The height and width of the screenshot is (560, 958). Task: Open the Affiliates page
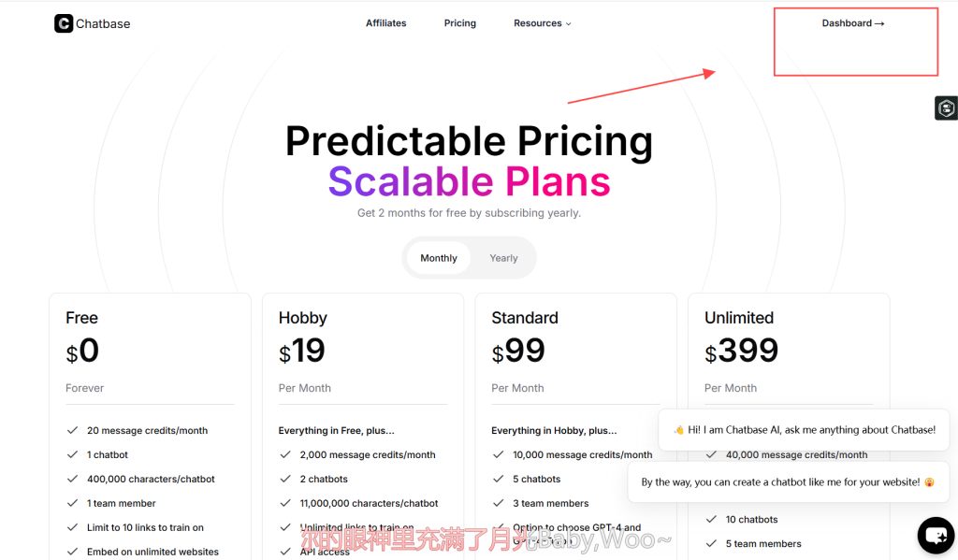coord(385,23)
